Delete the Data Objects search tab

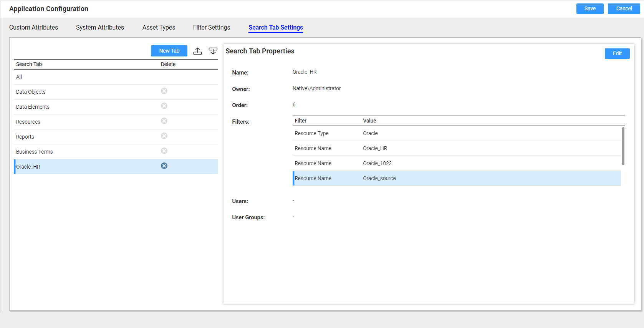pyautogui.click(x=164, y=91)
